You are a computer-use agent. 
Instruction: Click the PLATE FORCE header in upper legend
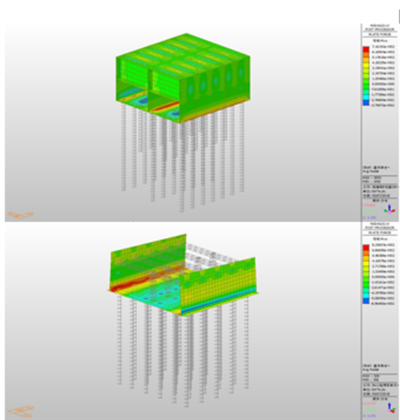[x=380, y=34]
